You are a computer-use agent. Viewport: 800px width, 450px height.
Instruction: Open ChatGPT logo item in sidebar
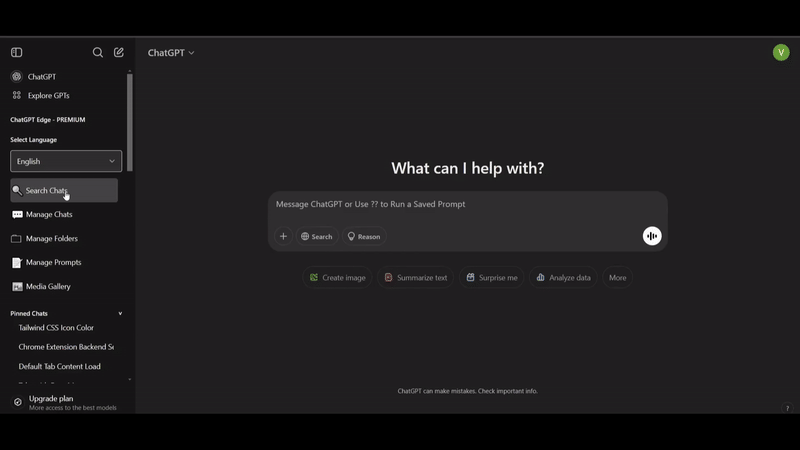[x=34, y=77]
